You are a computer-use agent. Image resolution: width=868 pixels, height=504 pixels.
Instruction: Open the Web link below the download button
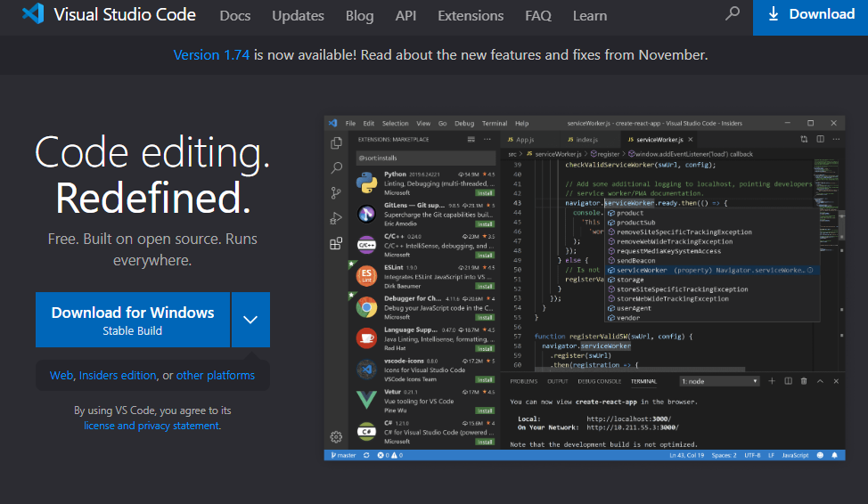tap(61, 375)
